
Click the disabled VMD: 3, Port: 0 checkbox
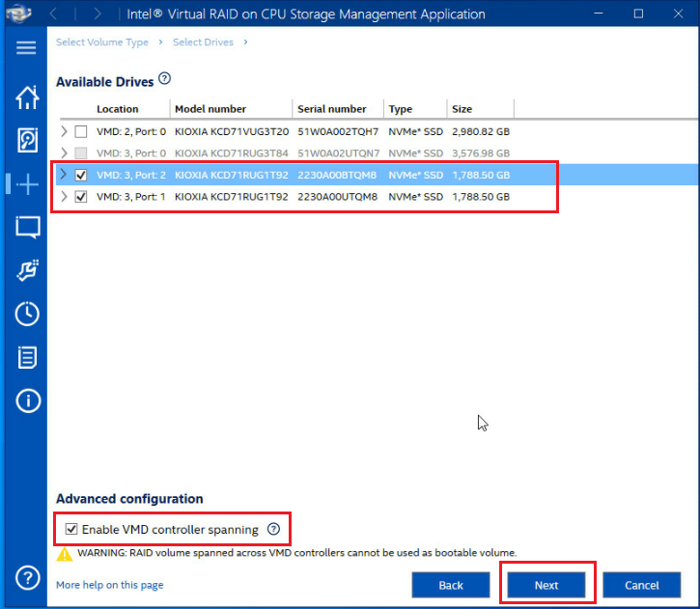pyautogui.click(x=81, y=153)
